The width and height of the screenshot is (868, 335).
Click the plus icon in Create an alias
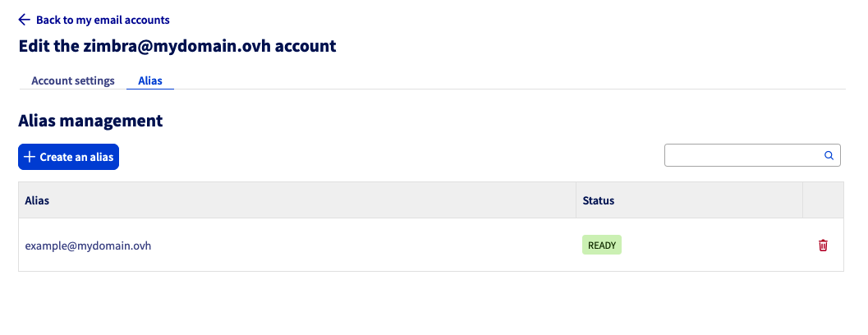pos(30,157)
